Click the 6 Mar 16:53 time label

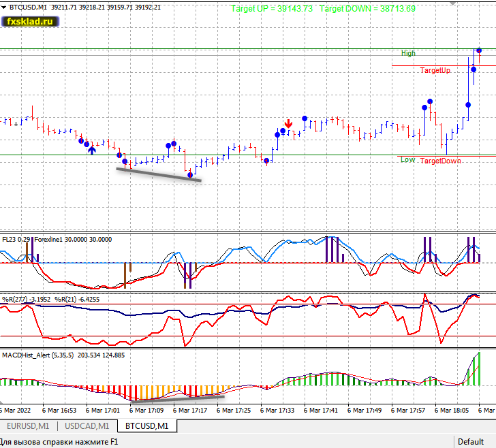click(59, 410)
